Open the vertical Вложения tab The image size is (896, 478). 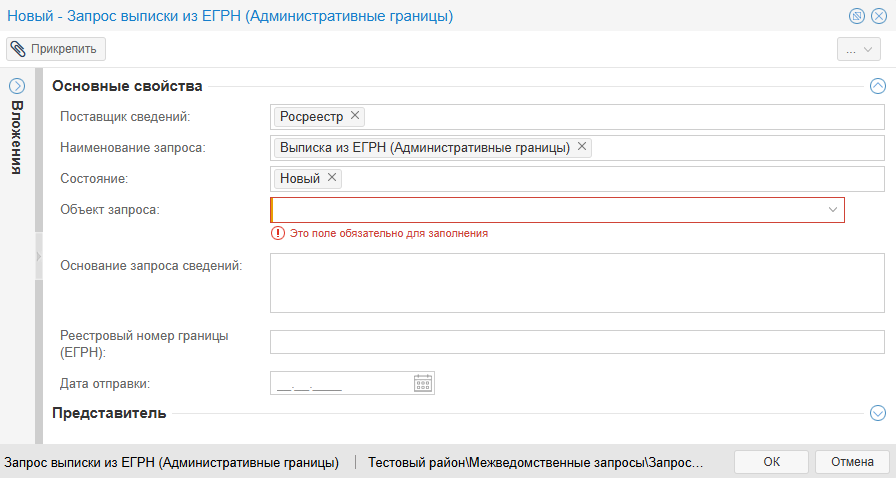click(17, 137)
